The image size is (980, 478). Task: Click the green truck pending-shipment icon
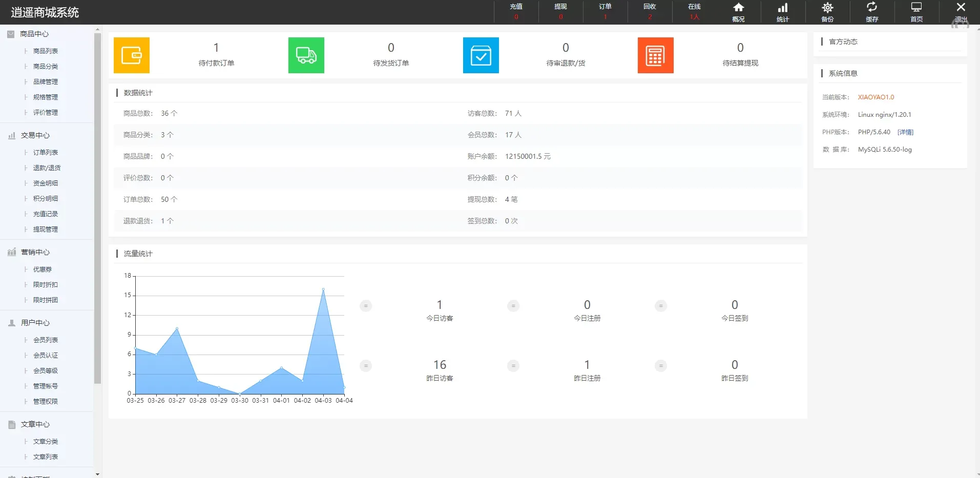306,55
